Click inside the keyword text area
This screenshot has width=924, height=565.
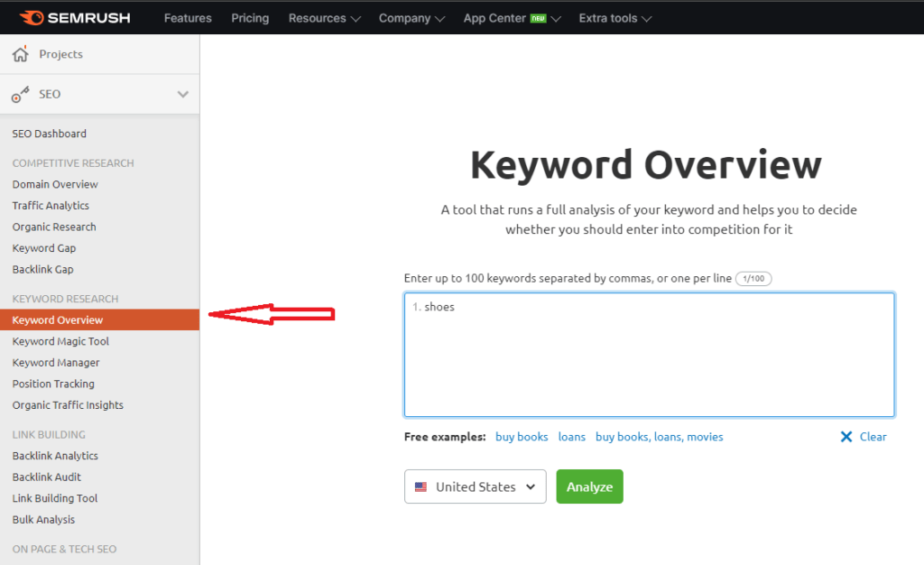pyautogui.click(x=649, y=361)
